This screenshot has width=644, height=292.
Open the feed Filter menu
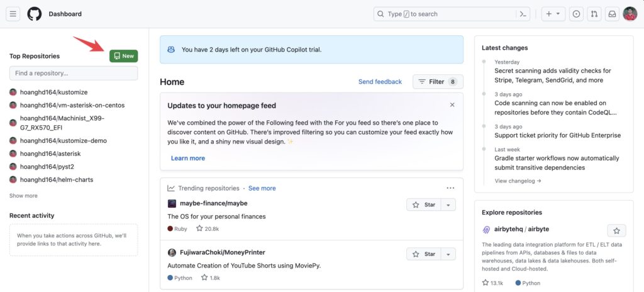click(438, 82)
